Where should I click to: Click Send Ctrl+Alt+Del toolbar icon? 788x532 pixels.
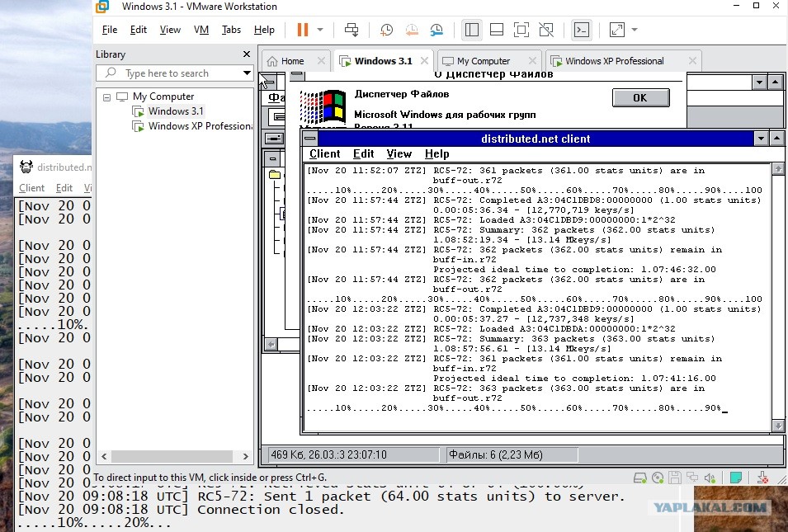coord(352,30)
